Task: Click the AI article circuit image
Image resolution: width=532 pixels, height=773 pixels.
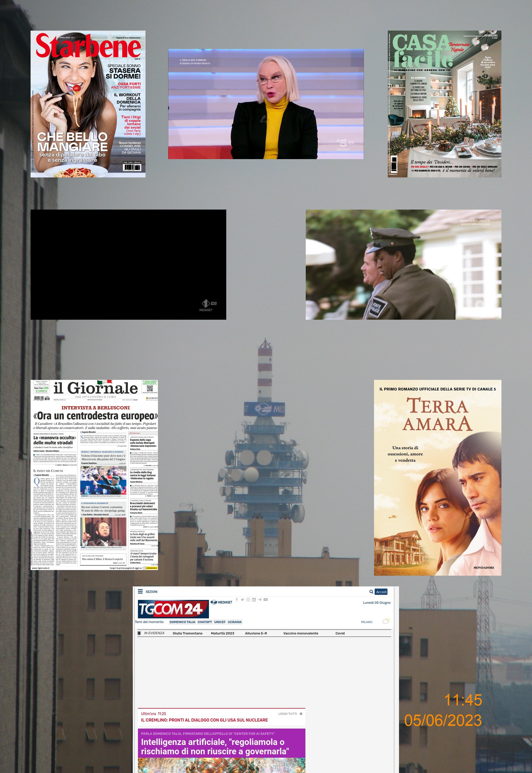Action: click(221, 765)
